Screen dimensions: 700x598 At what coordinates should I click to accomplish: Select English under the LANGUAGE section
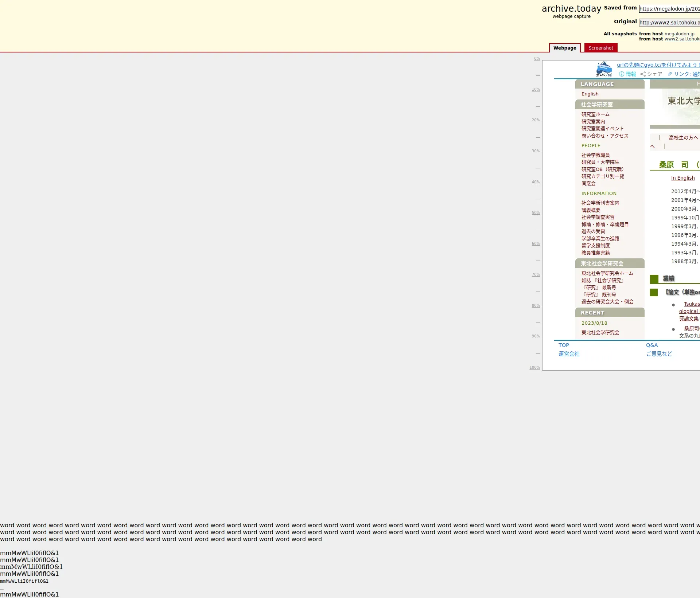(x=590, y=94)
